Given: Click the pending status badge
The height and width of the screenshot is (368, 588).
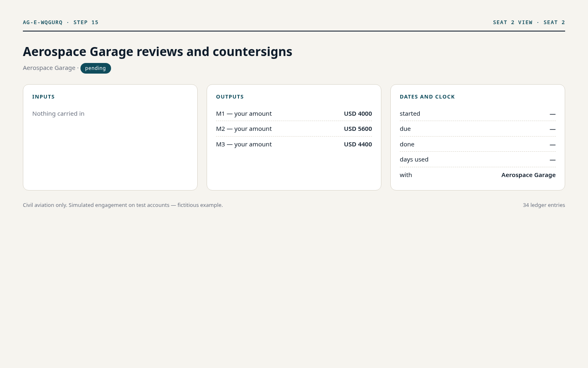Looking at the screenshot, I should [96, 68].
